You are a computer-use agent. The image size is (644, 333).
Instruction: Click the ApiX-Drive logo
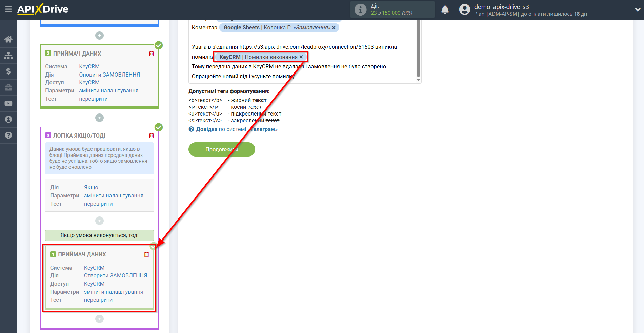click(43, 9)
